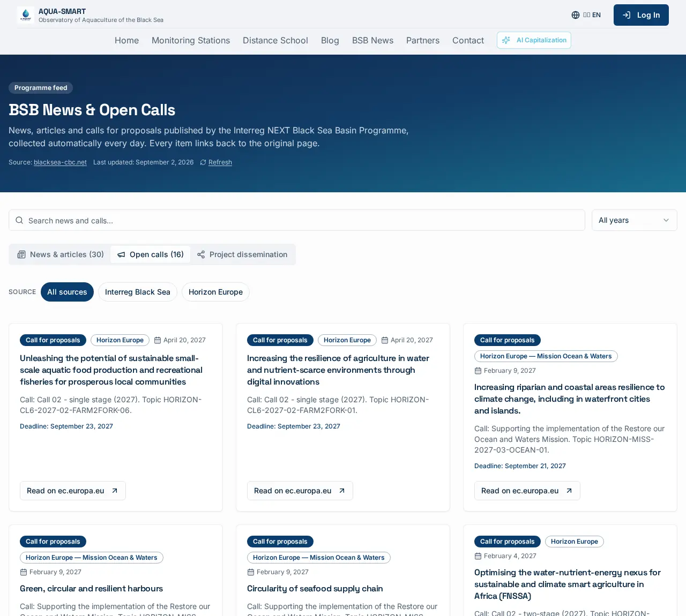The width and height of the screenshot is (686, 616).
Task: Filter by Interreg Black Sea source
Action: point(138,292)
